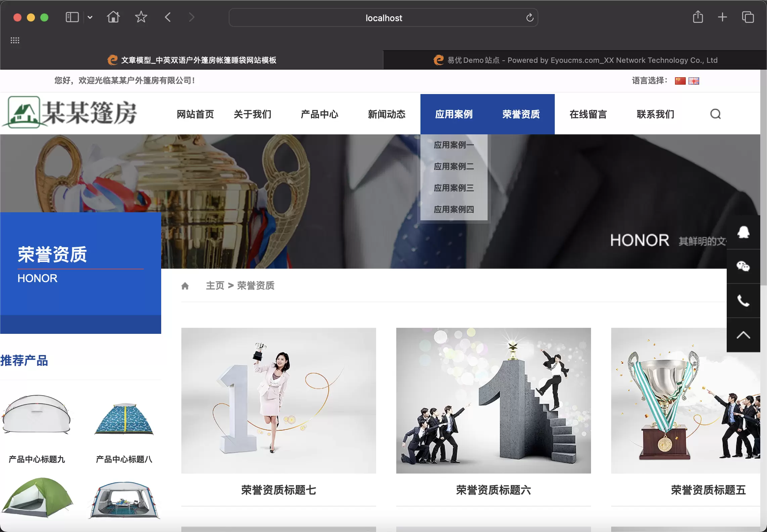Click the breadcrumb home icon
This screenshot has height=532, width=767.
pos(185,286)
